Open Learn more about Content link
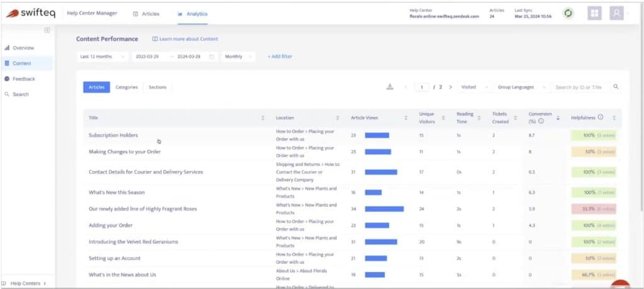The image size is (644, 289). (186, 39)
